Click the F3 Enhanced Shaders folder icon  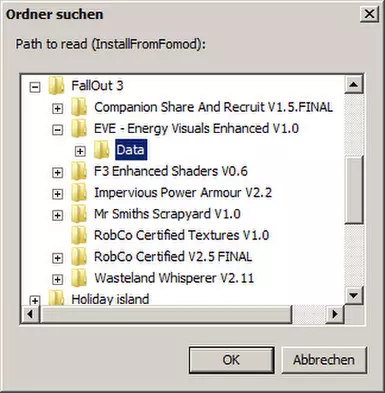tap(79, 171)
